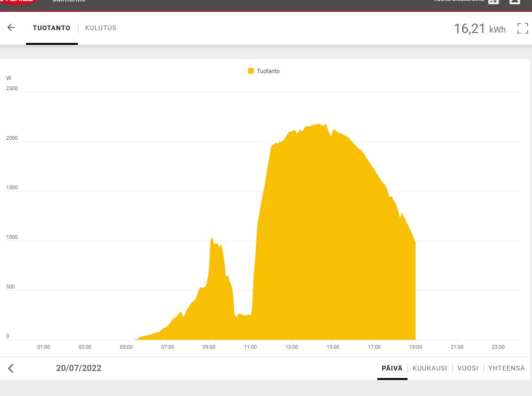This screenshot has width=532, height=396.
Task: Select the PÄIVÄ view
Action: (392, 368)
